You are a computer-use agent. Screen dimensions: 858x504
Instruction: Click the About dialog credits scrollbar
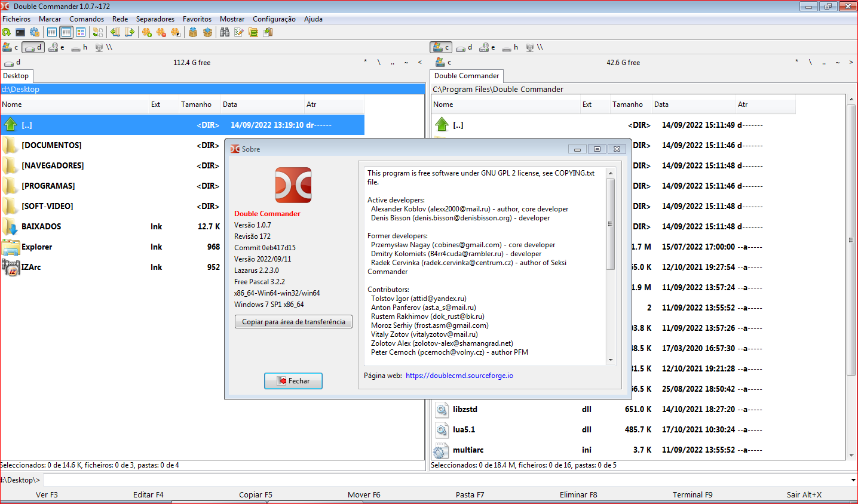[x=610, y=224]
